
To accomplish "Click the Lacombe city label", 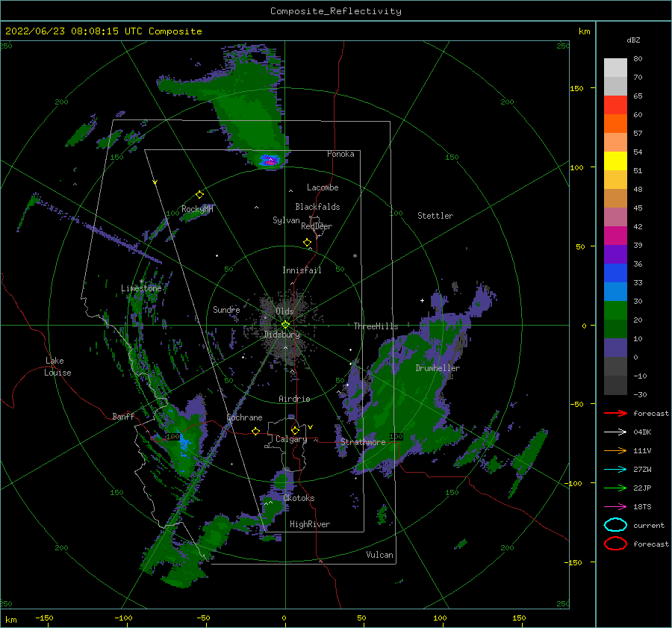I will [x=323, y=187].
